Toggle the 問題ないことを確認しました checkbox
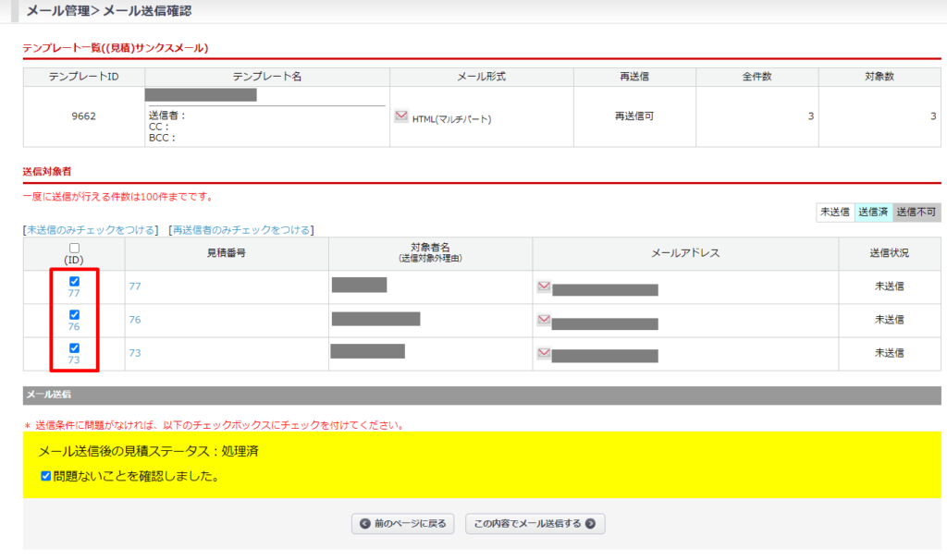 [45, 476]
